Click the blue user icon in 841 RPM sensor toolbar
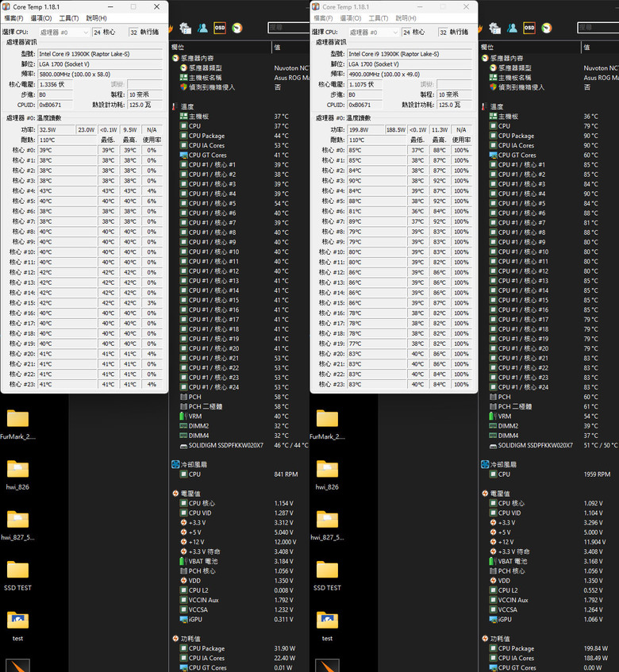Screen dimensions: 619x672 click(x=202, y=28)
